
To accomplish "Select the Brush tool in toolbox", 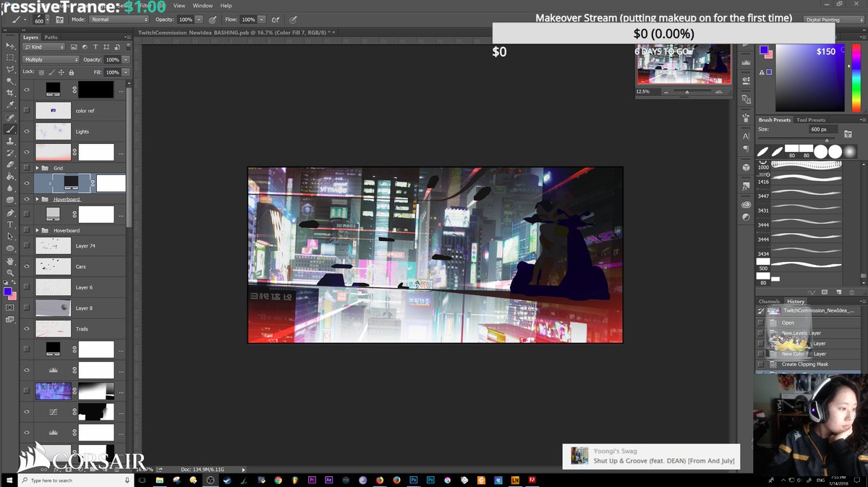I will (x=10, y=129).
